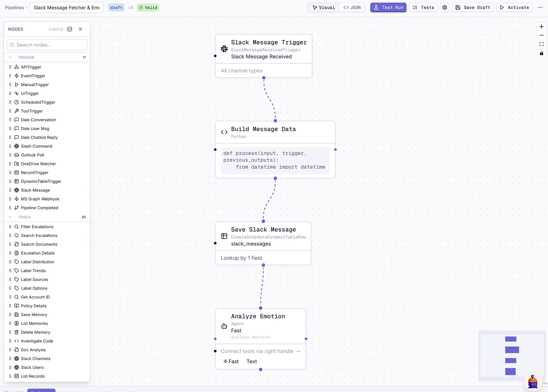The image size is (548, 392).
Task: Click the ToolTrigger wrench icon
Action: (16, 111)
